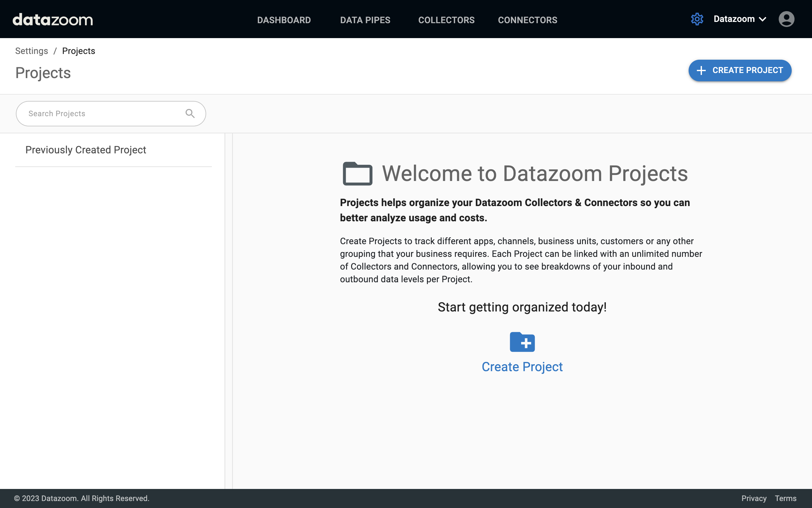Screen dimensions: 812x508
Task: Click the Start getting organized today text
Action: point(522,307)
